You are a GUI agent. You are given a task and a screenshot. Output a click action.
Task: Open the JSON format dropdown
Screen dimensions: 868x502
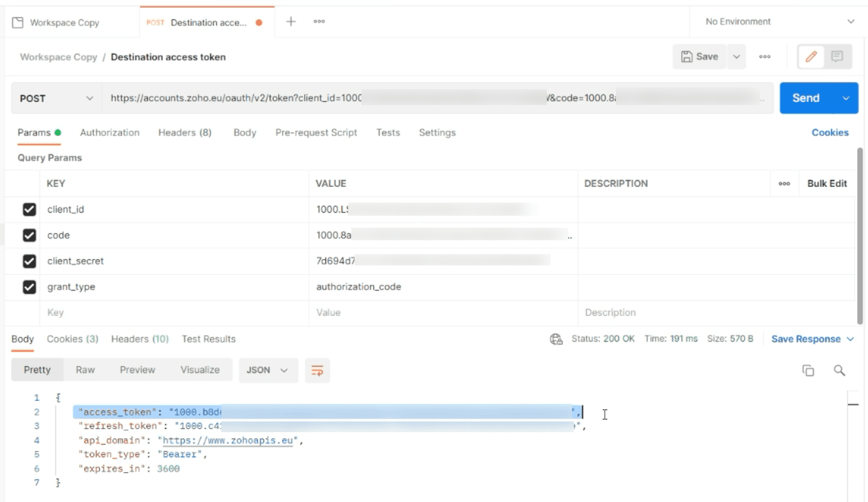[x=267, y=371]
